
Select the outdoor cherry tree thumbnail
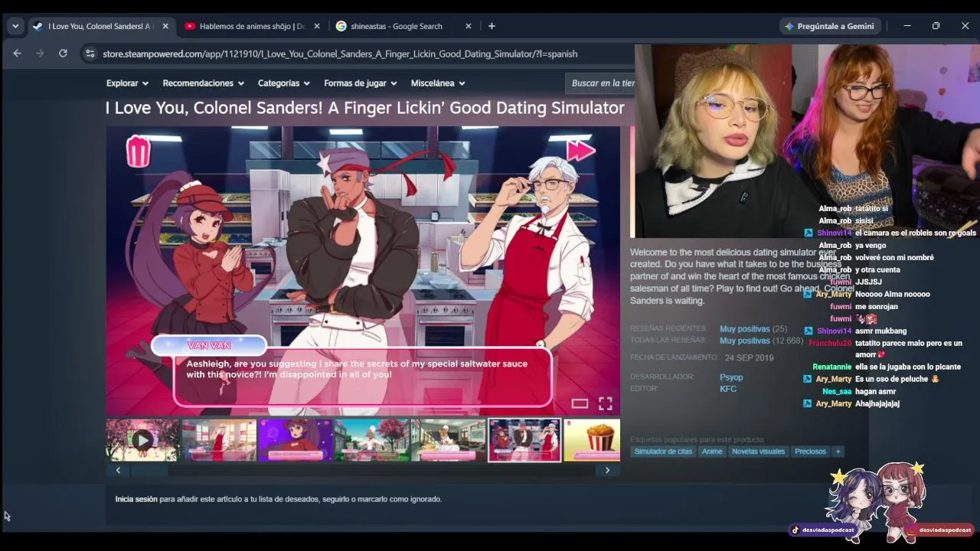click(x=372, y=440)
